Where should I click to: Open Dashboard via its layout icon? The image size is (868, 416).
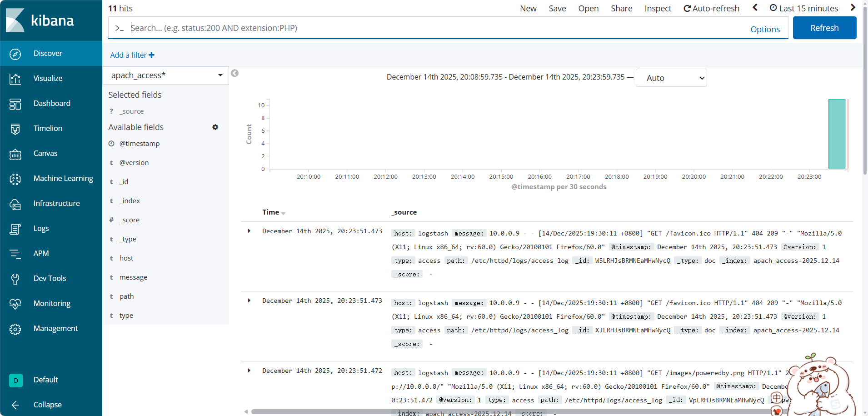[x=15, y=104]
